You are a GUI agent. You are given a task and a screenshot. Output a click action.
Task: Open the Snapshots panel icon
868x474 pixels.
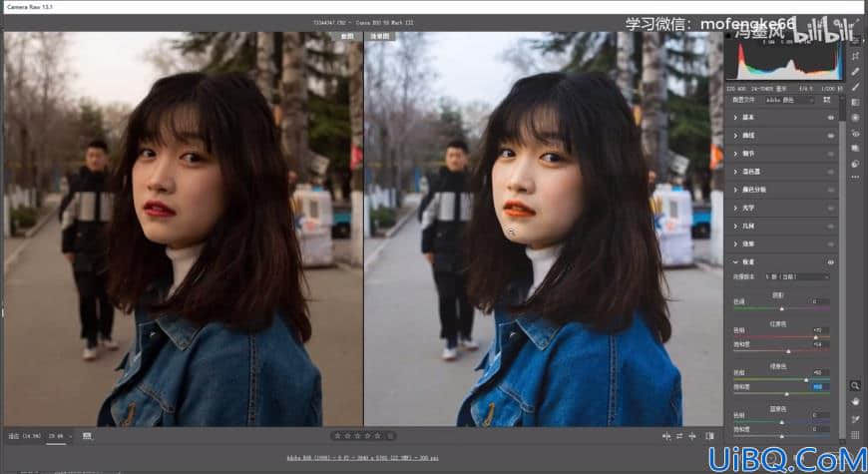pyautogui.click(x=856, y=149)
